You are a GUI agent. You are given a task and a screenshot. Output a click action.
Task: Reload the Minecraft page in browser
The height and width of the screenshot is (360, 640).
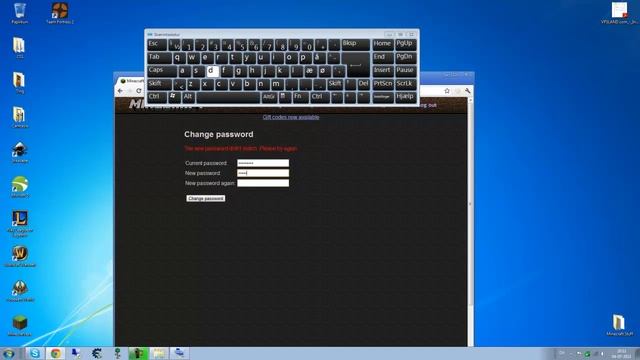[139, 91]
